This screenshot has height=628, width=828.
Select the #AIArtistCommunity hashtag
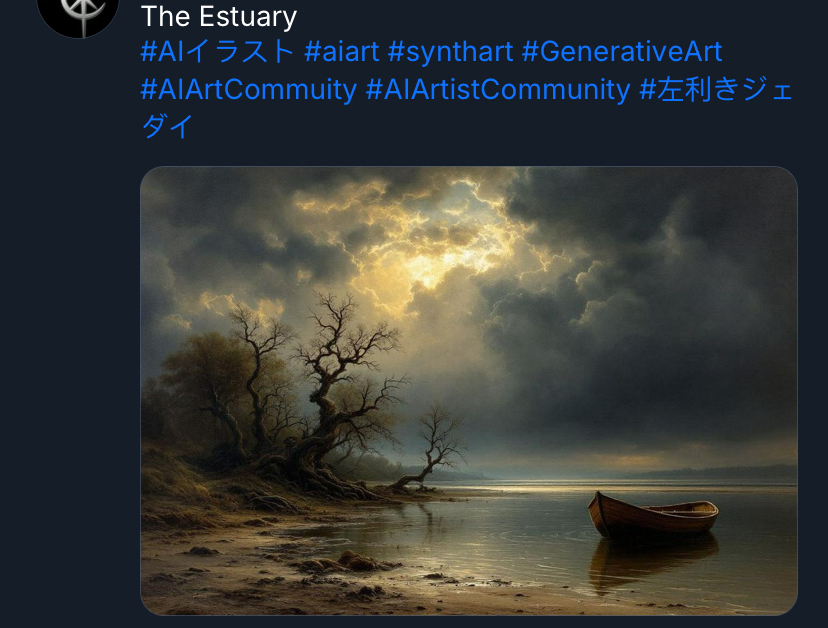[x=498, y=89]
